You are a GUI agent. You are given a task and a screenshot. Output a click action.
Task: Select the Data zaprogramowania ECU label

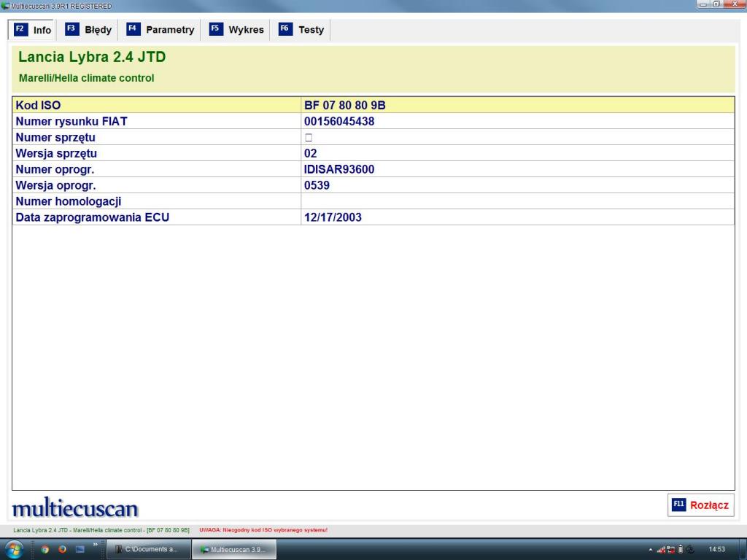[93, 217]
